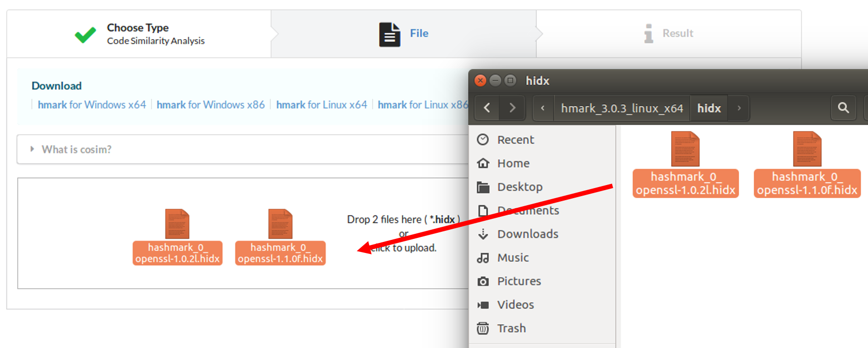Open the Pictures folder in sidebar
This screenshot has width=868, height=348.
519,281
